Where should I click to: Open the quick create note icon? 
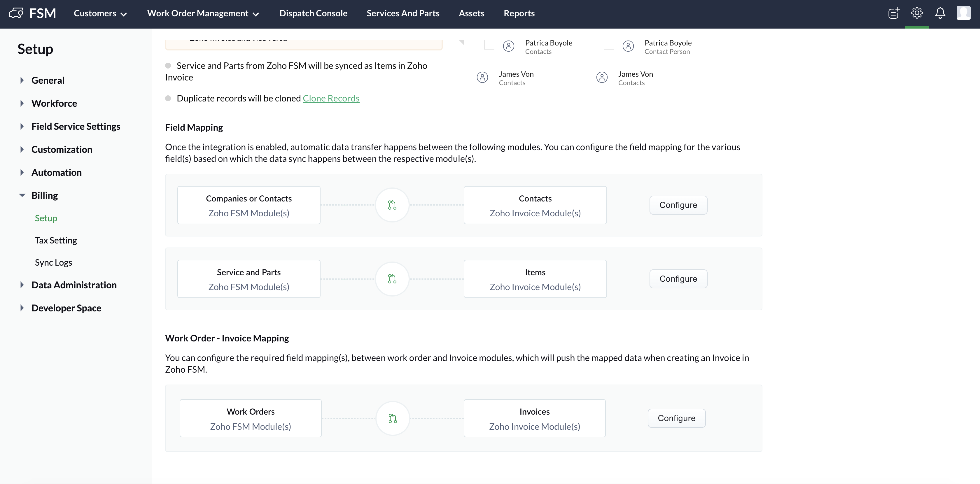(x=894, y=13)
